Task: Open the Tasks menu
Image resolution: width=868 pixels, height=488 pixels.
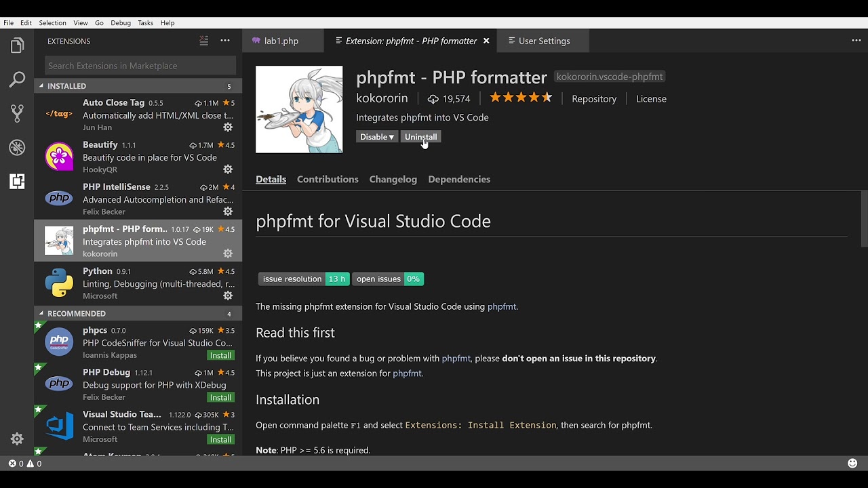Action: coord(146,22)
